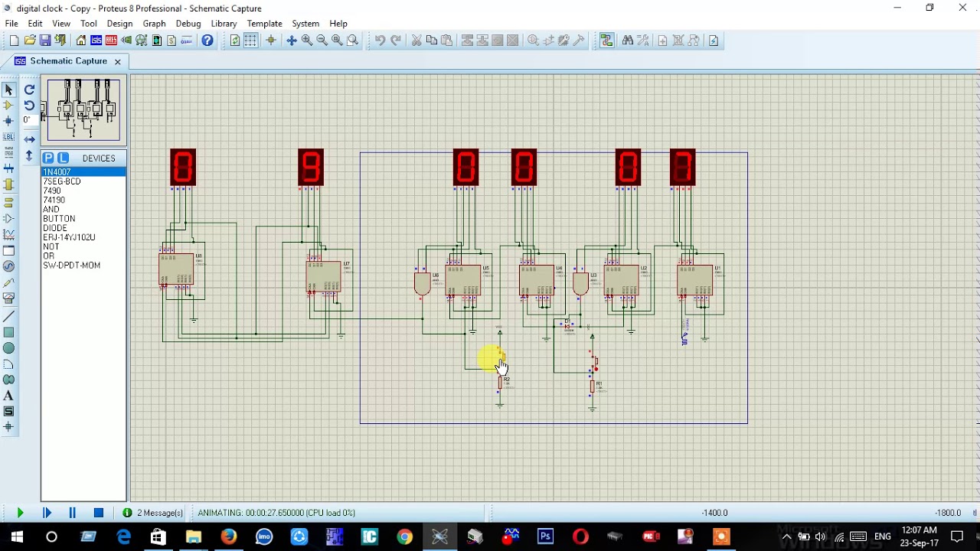Close the Schematic Capture tab
The image size is (980, 551).
(x=117, y=61)
